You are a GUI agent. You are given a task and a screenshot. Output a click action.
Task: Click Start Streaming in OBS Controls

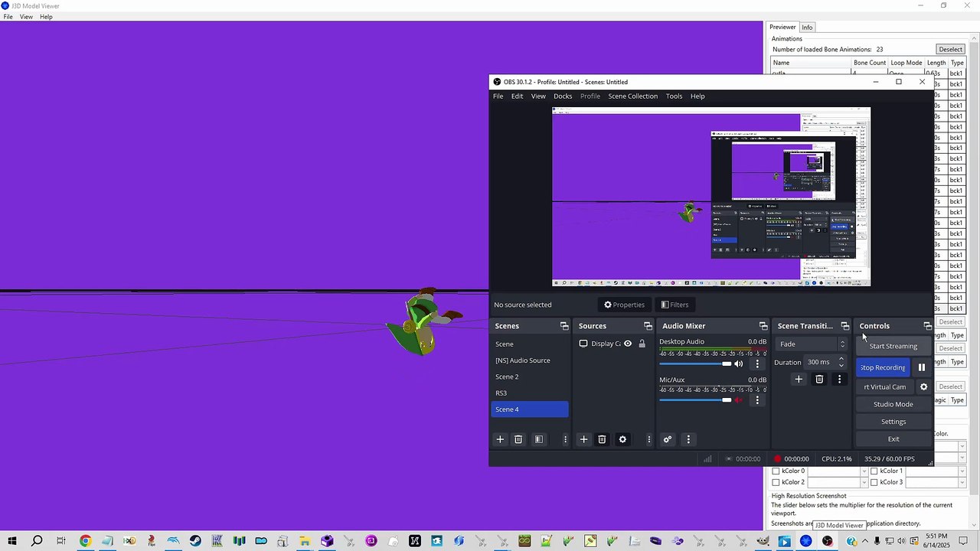(x=893, y=346)
